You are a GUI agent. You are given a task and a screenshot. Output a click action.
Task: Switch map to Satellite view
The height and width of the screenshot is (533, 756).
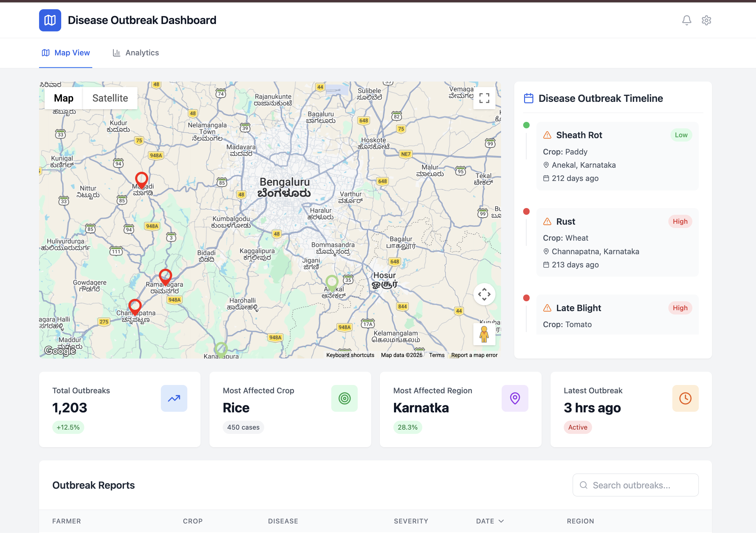[x=110, y=98]
